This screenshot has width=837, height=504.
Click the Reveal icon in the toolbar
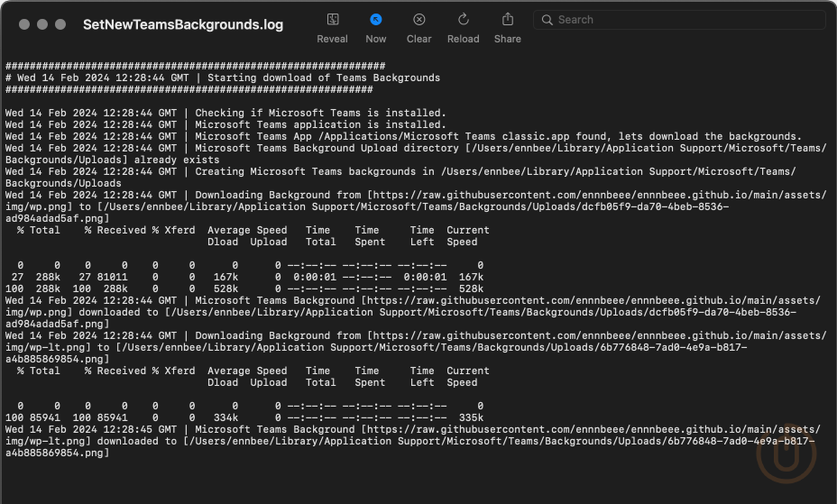click(x=332, y=20)
